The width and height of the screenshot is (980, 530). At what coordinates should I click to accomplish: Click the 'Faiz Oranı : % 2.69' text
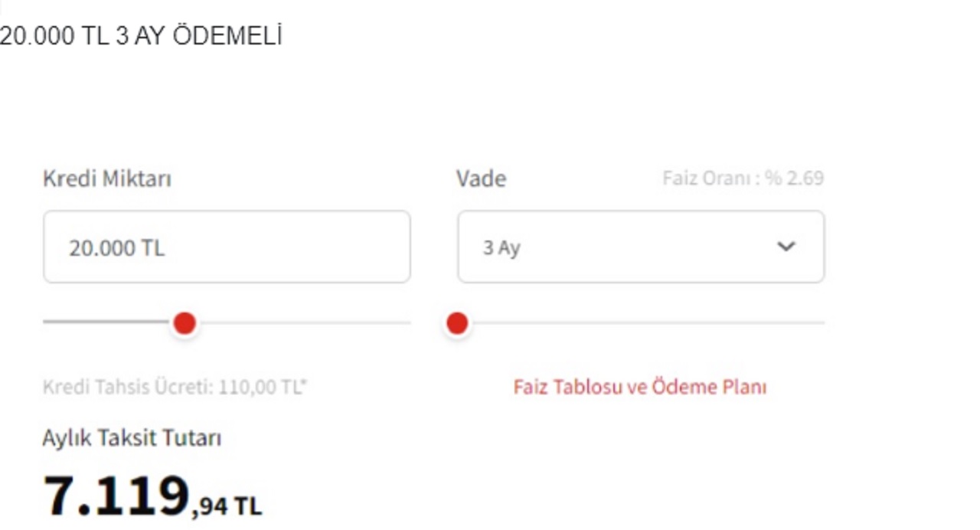pyautogui.click(x=743, y=178)
